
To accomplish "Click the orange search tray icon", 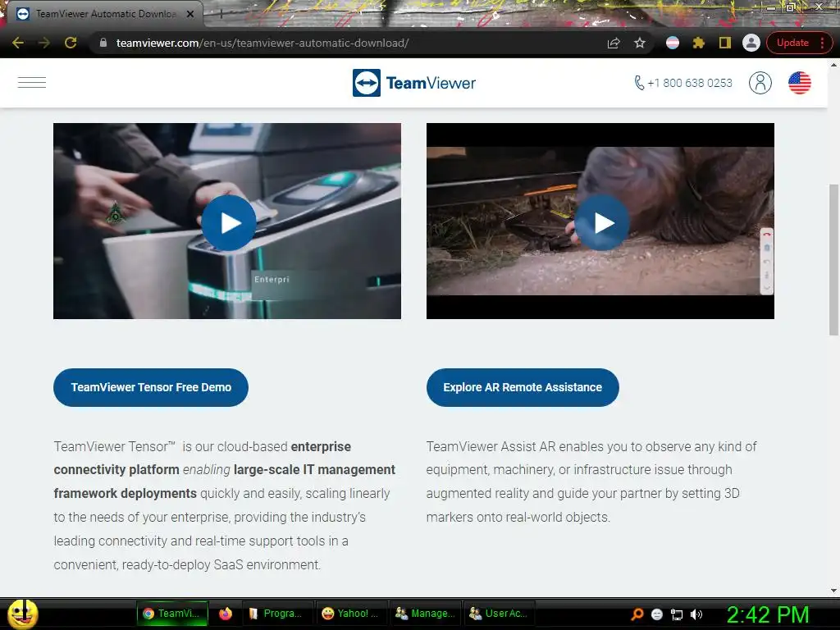I will click(637, 614).
